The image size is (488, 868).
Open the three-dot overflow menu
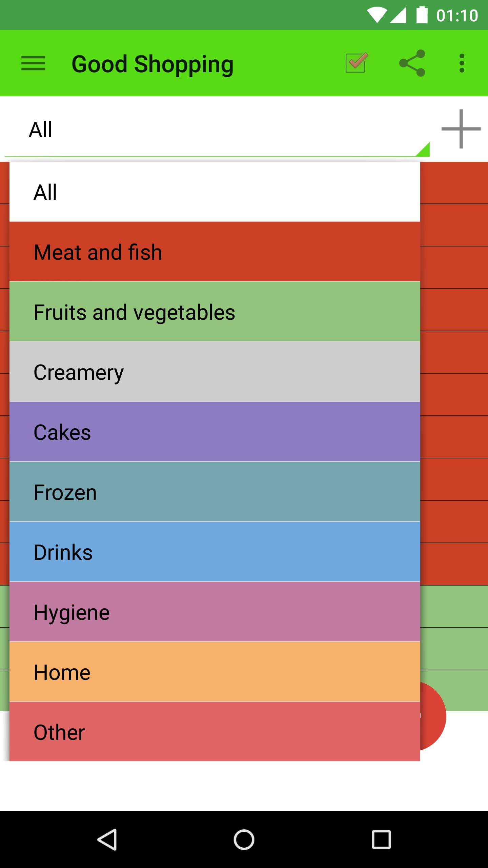462,63
